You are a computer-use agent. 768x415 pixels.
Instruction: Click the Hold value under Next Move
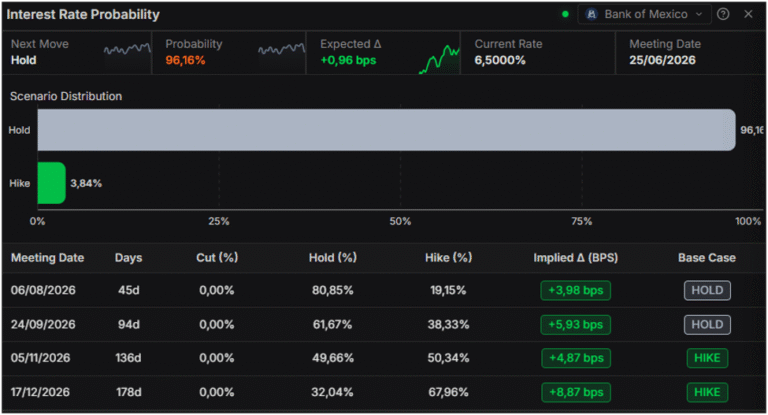[x=24, y=60]
